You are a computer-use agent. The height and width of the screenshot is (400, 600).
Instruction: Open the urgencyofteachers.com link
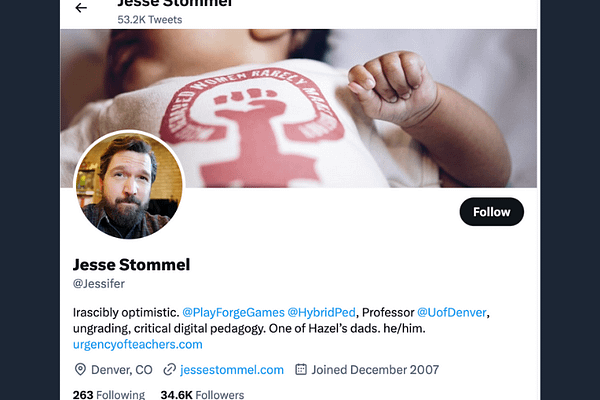tap(138, 344)
